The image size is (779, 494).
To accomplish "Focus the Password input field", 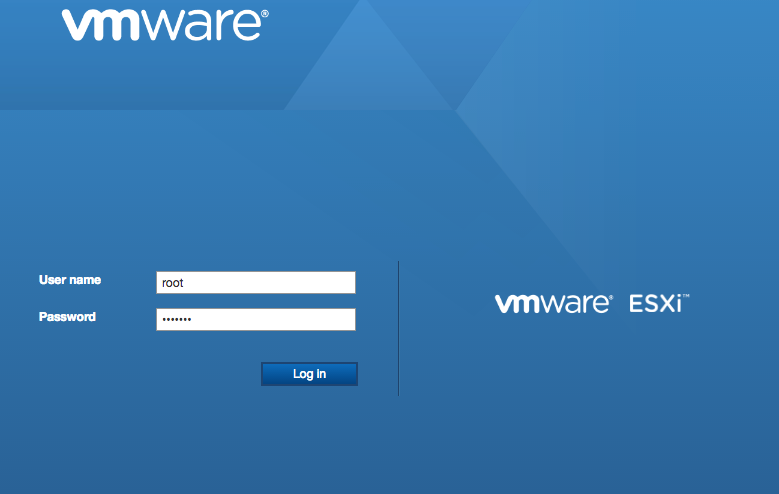I will (x=256, y=319).
